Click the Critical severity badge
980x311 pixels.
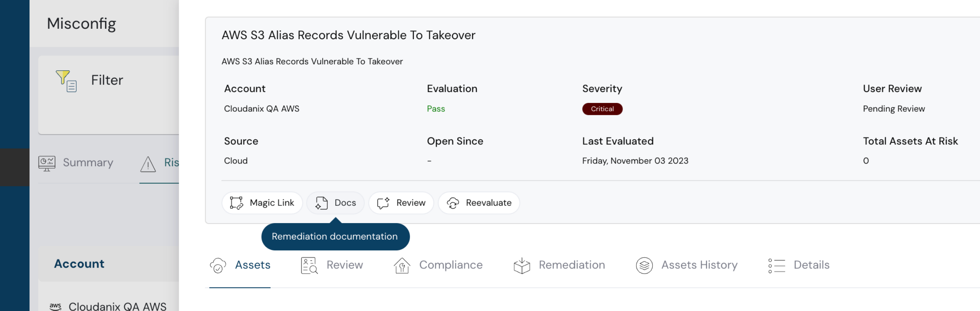tap(602, 109)
